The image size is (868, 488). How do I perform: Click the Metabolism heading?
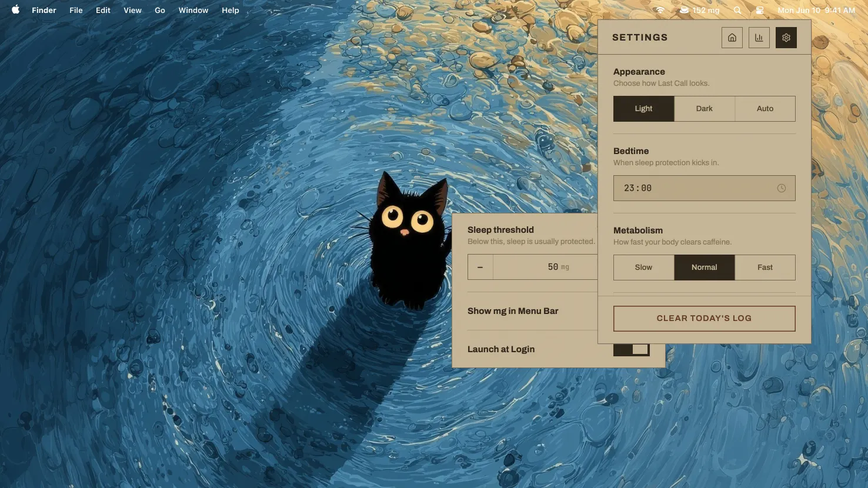click(x=638, y=230)
